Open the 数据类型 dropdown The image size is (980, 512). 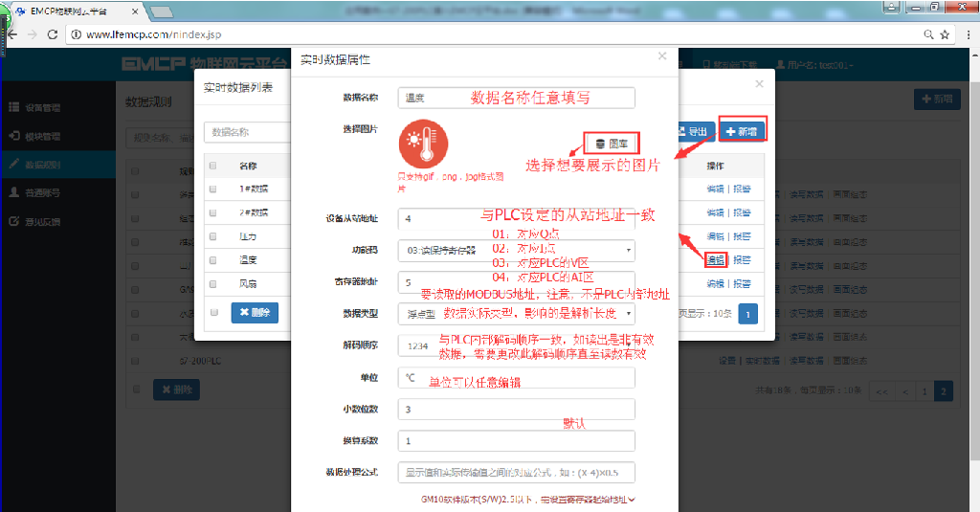pos(517,313)
